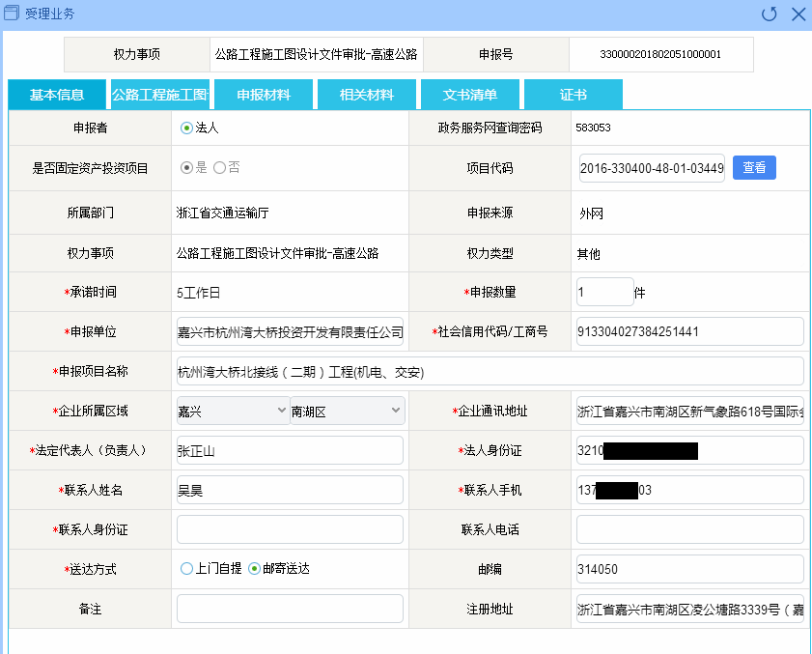812x654 pixels.
Task: Click the 查看 button next to project code
Action: (x=754, y=167)
